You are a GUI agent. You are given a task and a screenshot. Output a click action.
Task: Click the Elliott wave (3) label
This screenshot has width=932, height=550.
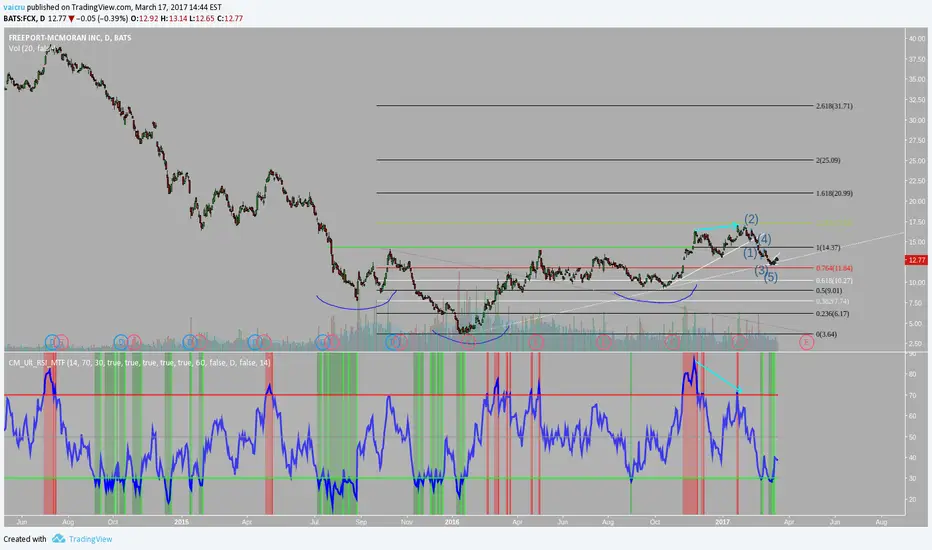pyautogui.click(x=761, y=270)
